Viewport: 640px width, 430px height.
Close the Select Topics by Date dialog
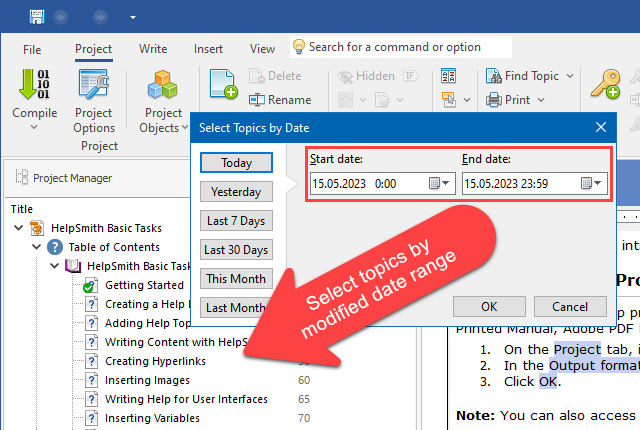(x=601, y=127)
